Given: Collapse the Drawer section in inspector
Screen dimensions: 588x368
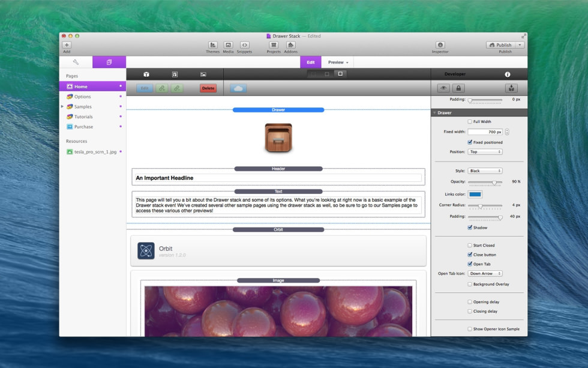Looking at the screenshot, I should [434, 112].
